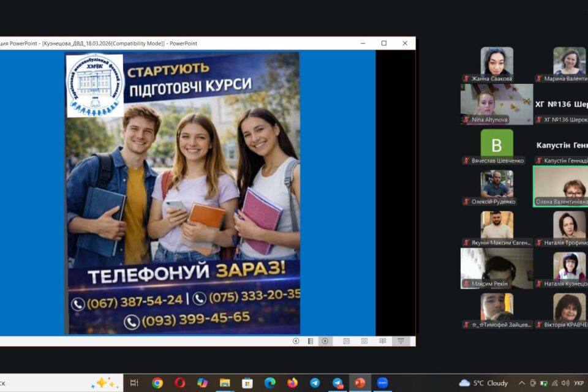Open the volume control in the system tray
The width and height of the screenshot is (588, 392).
[x=565, y=383]
